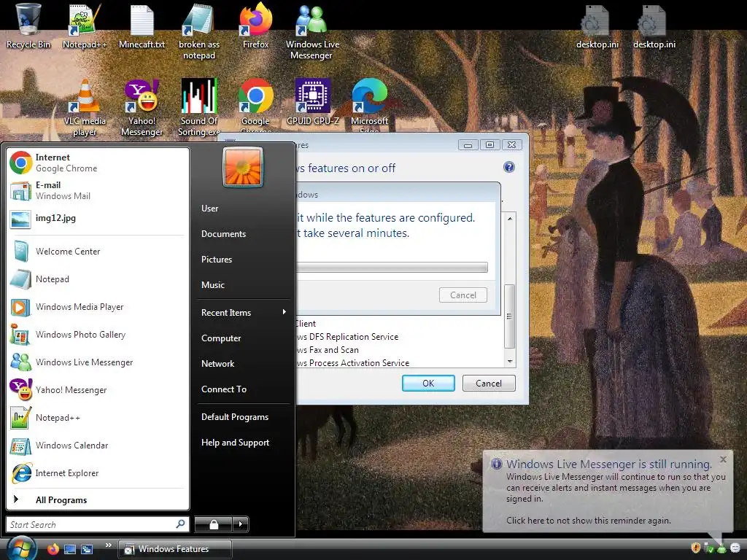
Task: Click the green Messenger tray icon
Action: click(721, 548)
